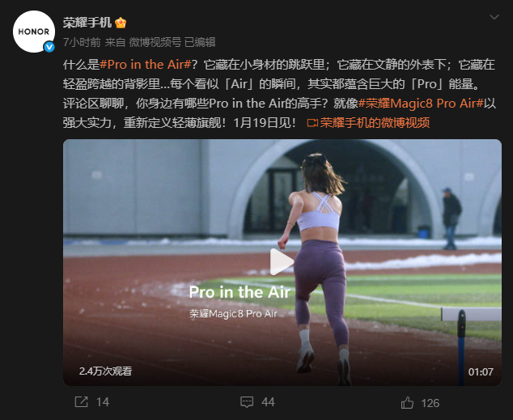The width and height of the screenshot is (513, 420).
Task: Click the repost icon with 14
Action: [x=81, y=402]
